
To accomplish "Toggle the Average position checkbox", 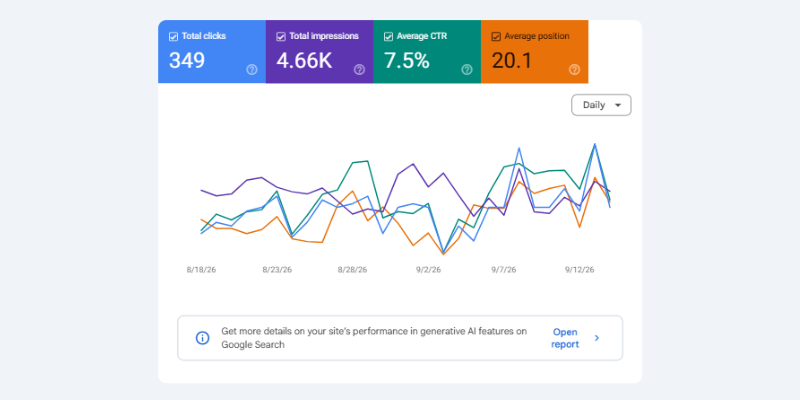I will point(496,37).
